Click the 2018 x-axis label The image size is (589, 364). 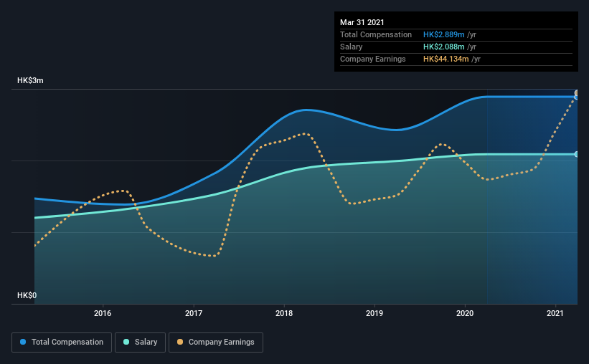284,313
